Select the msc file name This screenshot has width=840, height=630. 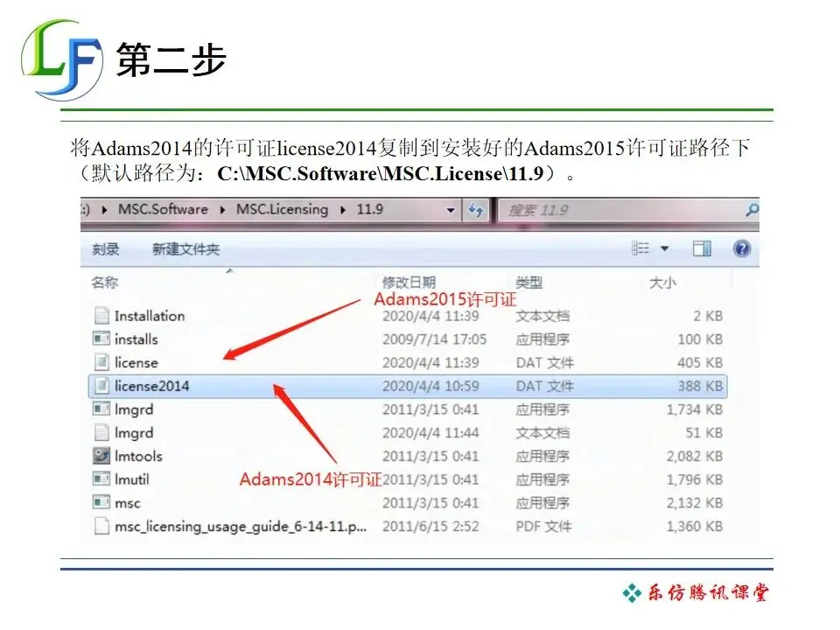128,503
